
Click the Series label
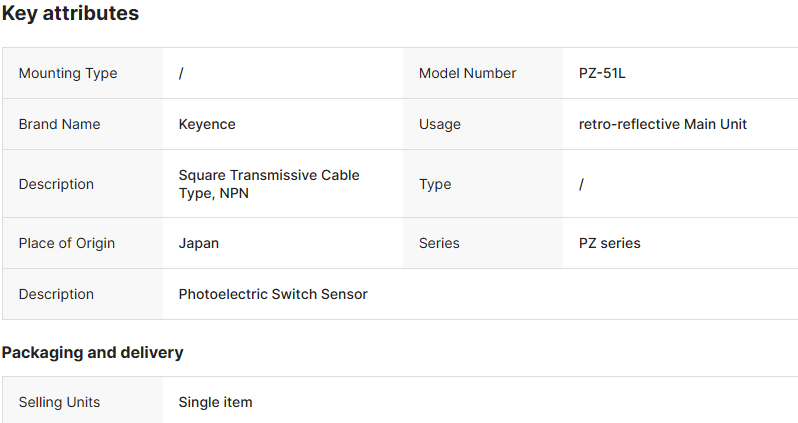pos(439,243)
